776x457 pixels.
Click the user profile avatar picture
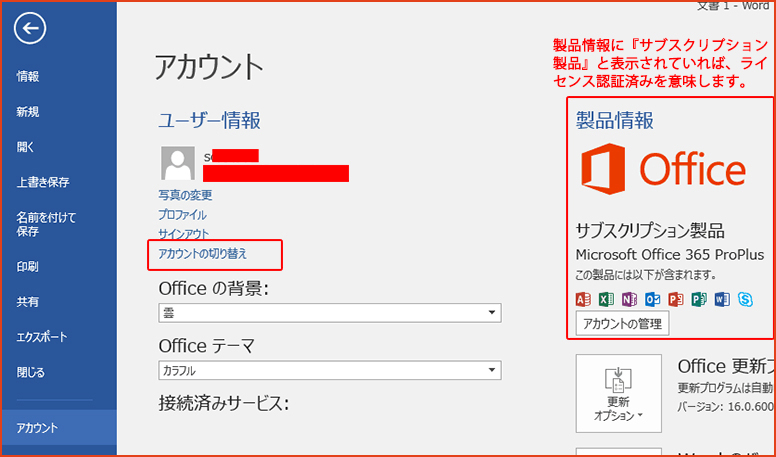click(178, 163)
